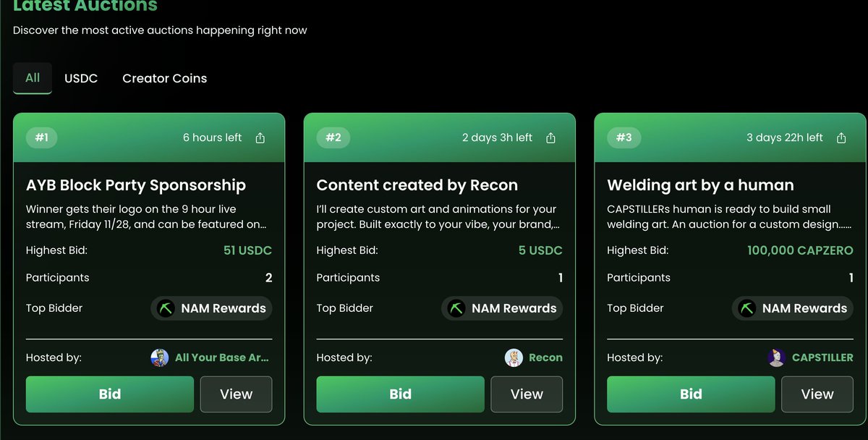868x440 pixels.
Task: Click the 6 hours left timer
Action: [x=213, y=137]
